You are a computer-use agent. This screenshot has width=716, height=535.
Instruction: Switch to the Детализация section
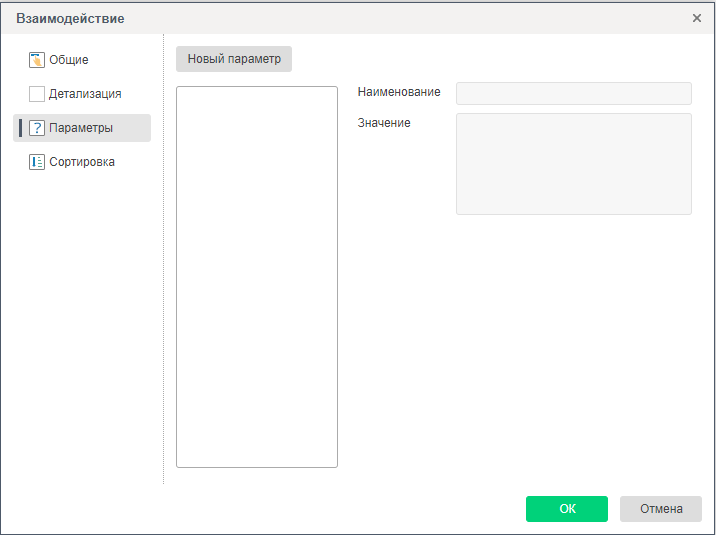(85, 94)
